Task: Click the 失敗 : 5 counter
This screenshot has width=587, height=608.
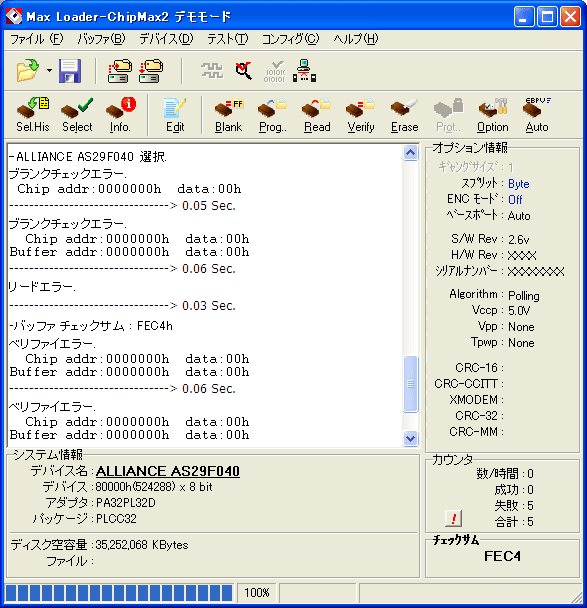Action: point(514,506)
